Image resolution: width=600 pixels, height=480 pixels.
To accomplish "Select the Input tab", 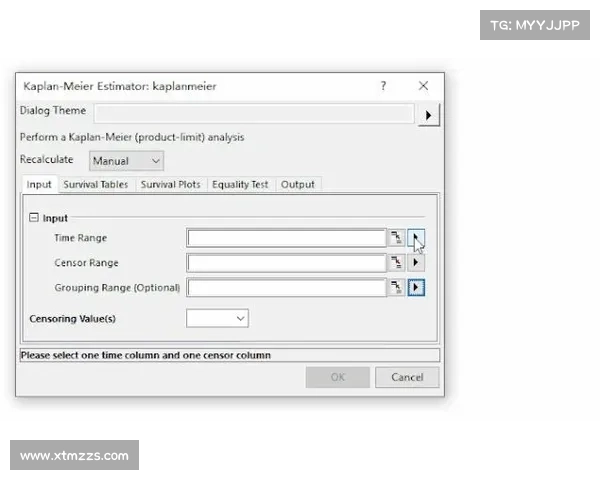I will (39, 185).
